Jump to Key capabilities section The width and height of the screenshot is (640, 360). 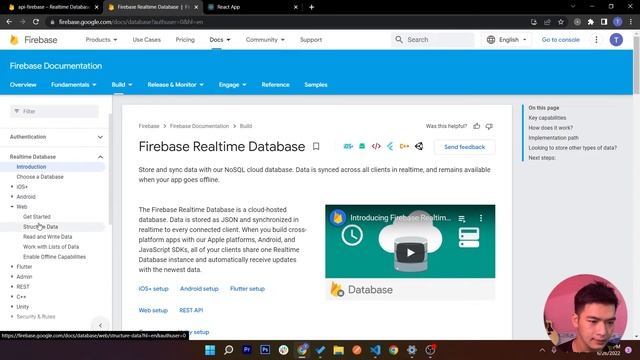(x=547, y=118)
